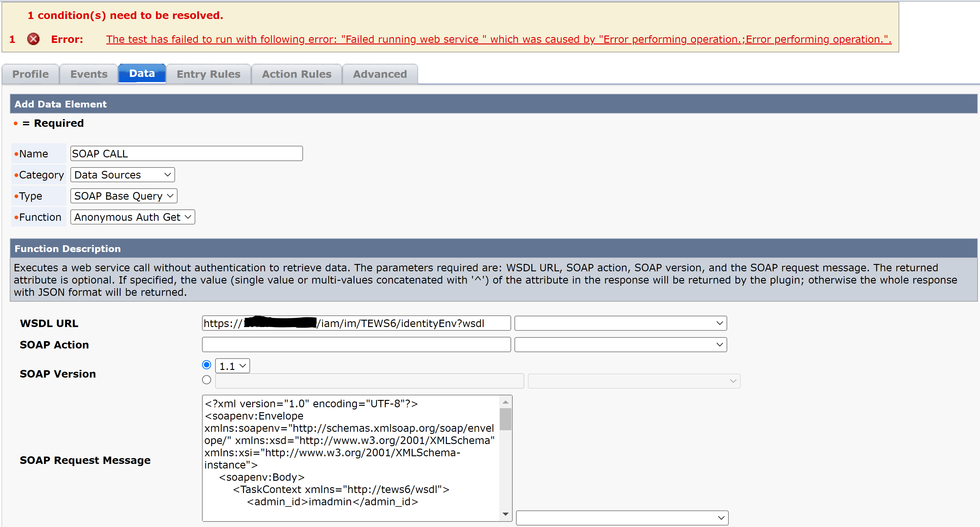Open the SOAP version 1.1 dropdown

coord(232,366)
